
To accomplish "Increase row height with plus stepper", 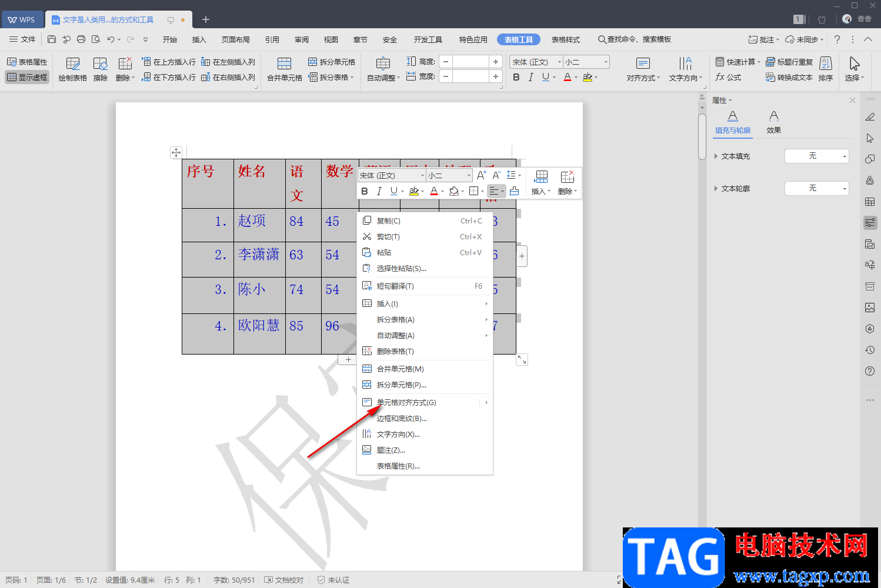I will coord(496,62).
